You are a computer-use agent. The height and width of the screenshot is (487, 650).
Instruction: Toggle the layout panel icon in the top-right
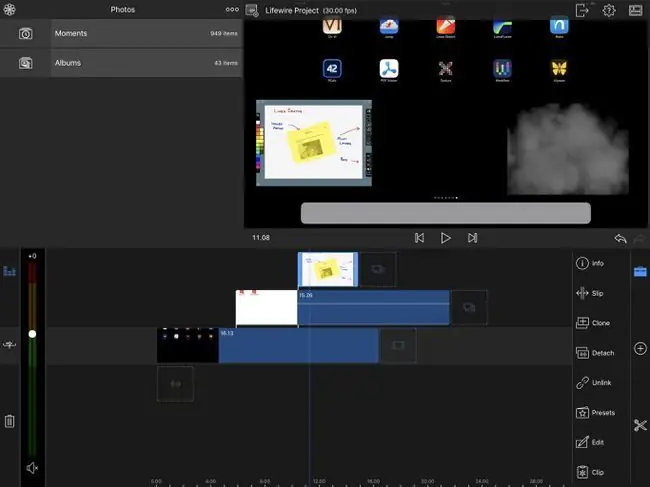coord(635,10)
